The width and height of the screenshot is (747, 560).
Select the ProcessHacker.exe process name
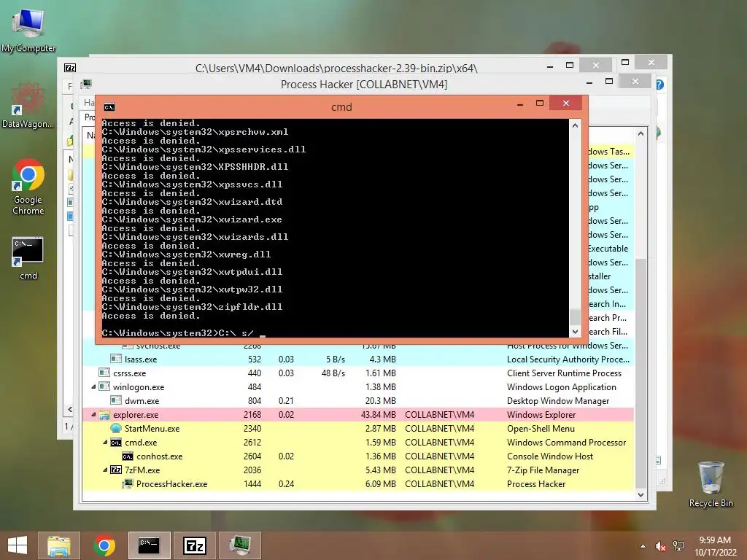pos(172,484)
